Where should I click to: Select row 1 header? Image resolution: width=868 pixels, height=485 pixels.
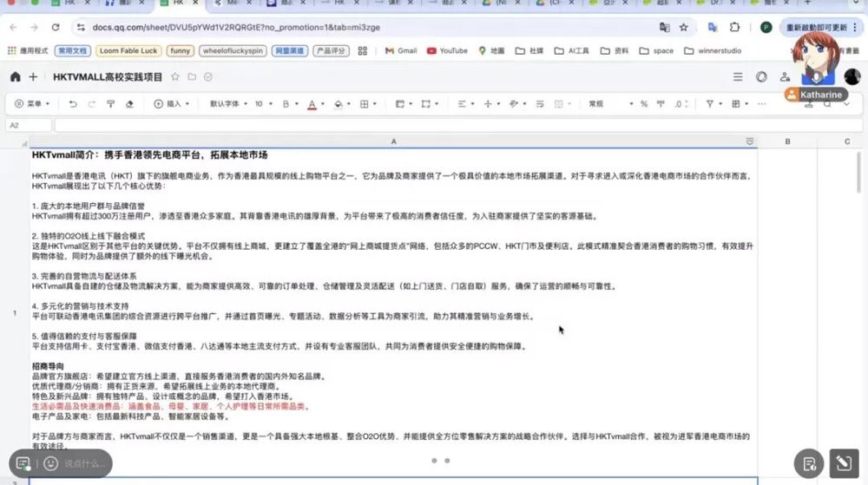pos(15,313)
